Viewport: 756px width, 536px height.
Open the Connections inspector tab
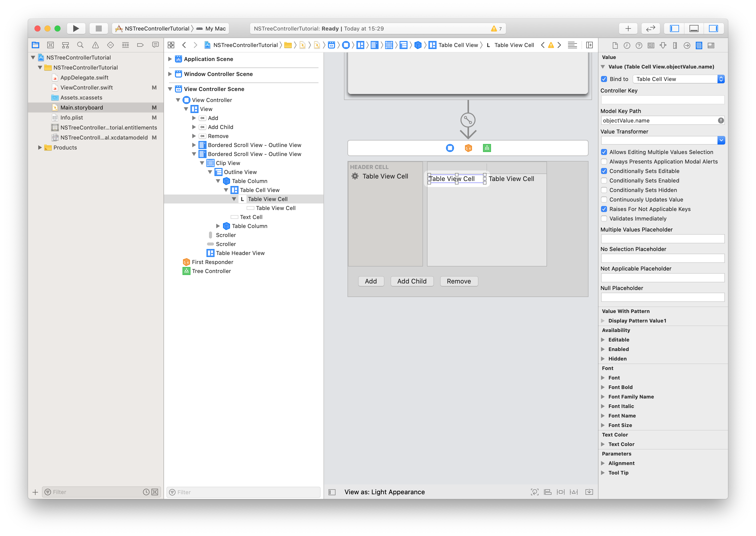point(687,45)
